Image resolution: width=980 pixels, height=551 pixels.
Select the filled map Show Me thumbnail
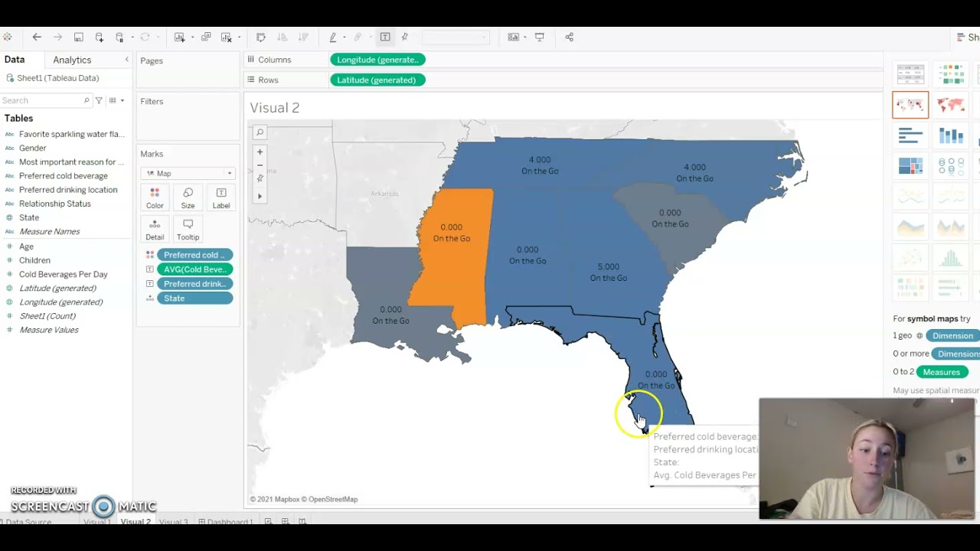point(951,105)
